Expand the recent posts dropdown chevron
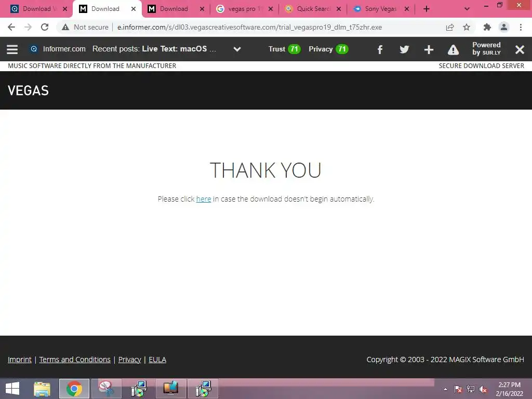532x399 pixels. click(x=237, y=49)
